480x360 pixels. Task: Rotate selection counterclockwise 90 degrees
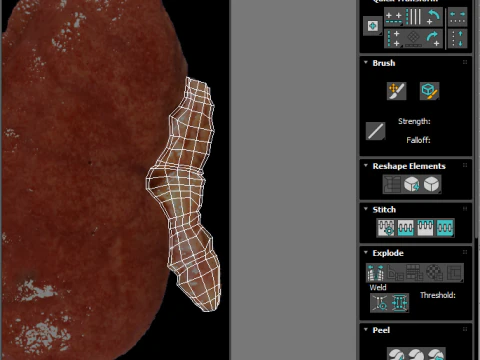(433, 17)
